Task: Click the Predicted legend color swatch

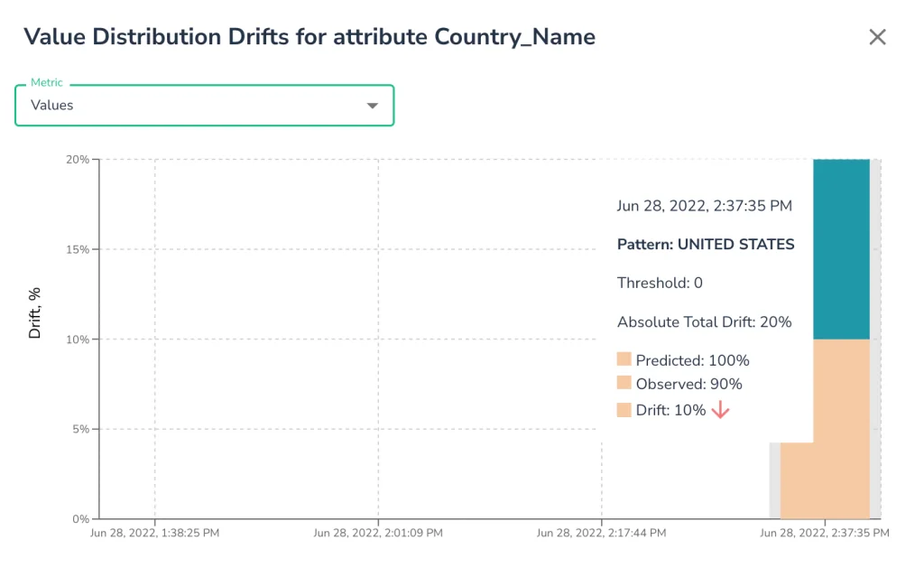Action: 624,360
